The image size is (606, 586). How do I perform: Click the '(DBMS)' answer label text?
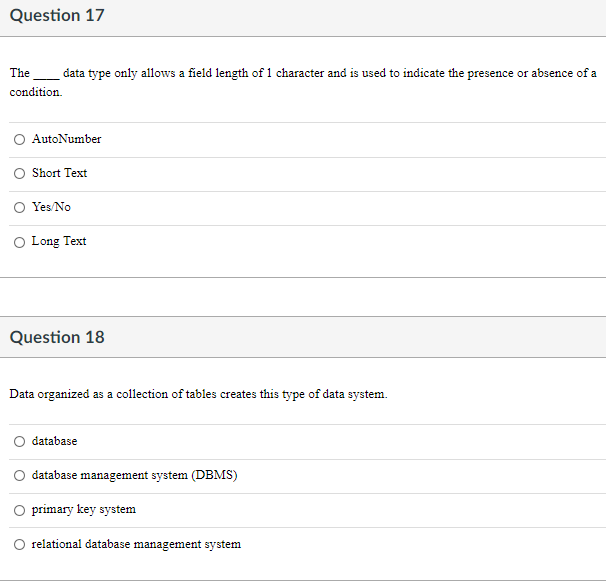[x=214, y=475]
